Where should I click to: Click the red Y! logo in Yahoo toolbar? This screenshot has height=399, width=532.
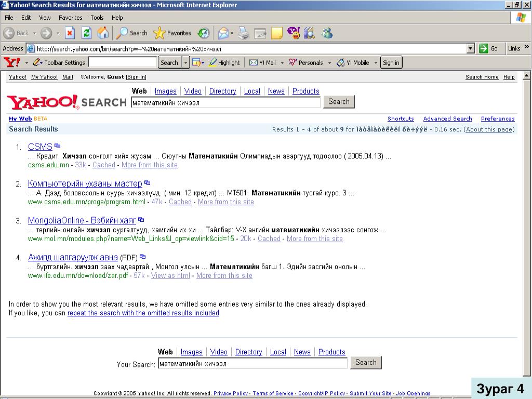coord(12,62)
